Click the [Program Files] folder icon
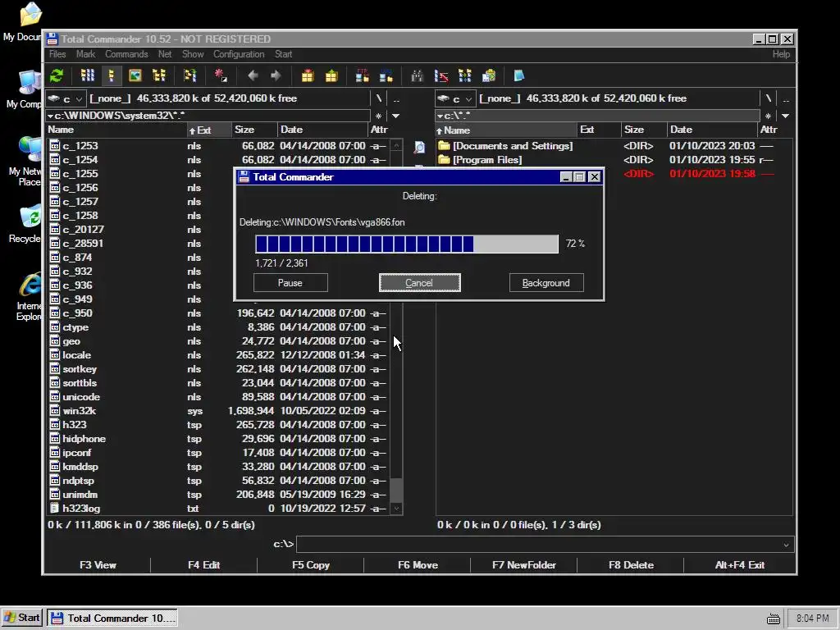840x630 pixels. point(444,160)
